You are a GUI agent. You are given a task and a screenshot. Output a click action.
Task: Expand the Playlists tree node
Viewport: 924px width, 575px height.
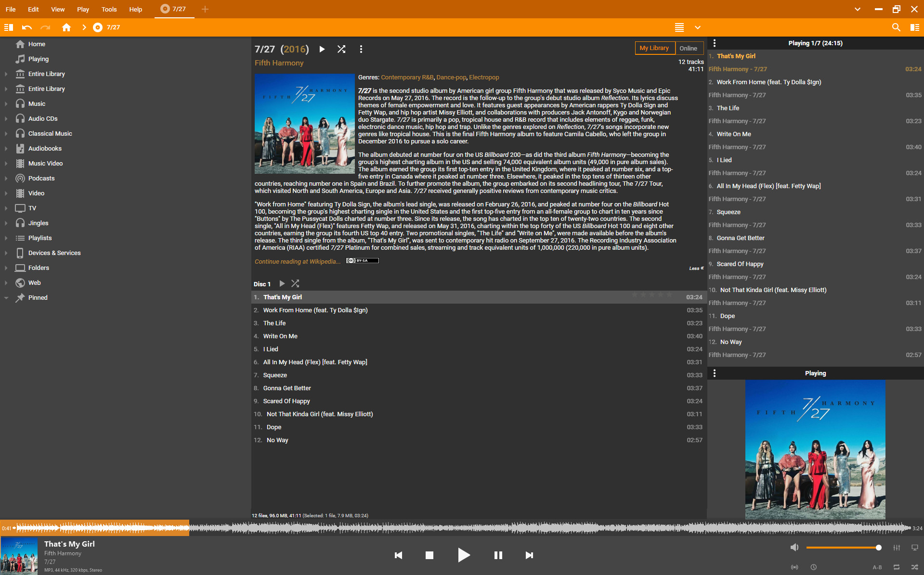6,238
